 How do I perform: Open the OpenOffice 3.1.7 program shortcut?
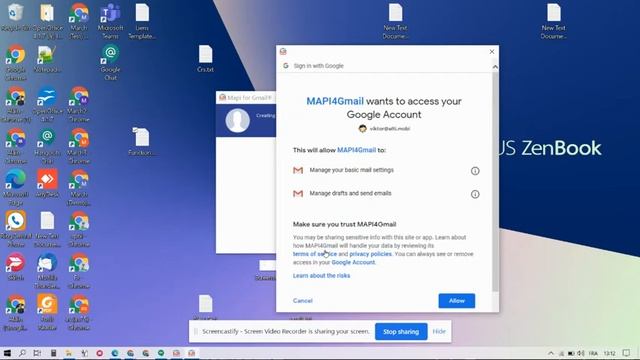[x=47, y=104]
